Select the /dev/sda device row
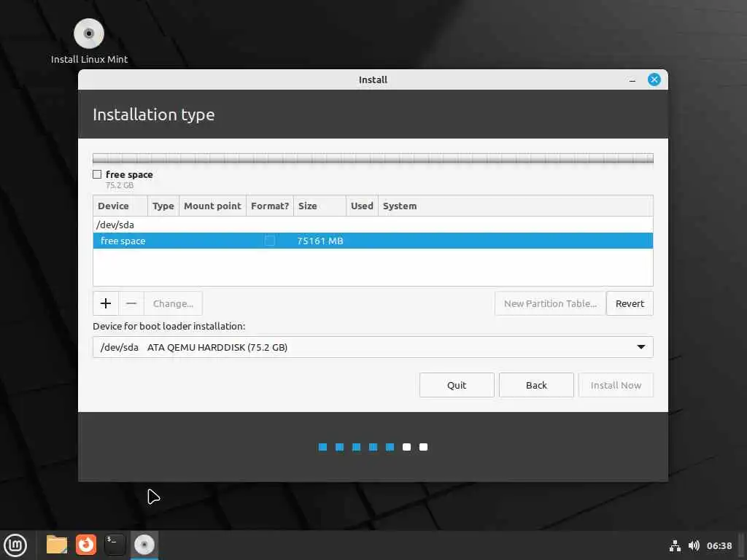 [373, 225]
